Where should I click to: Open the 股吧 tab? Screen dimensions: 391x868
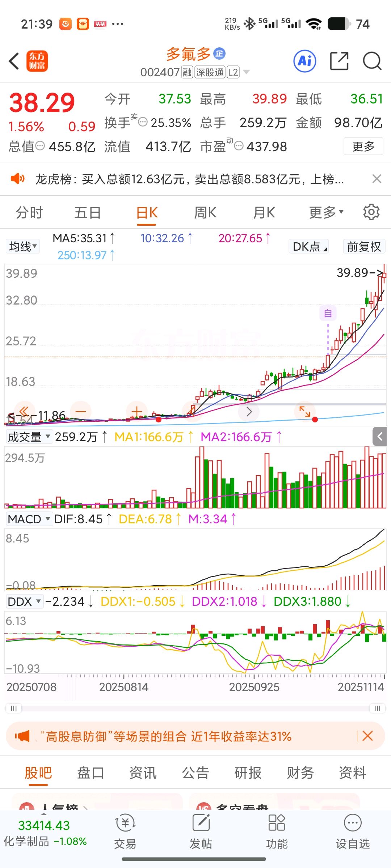click(x=38, y=773)
